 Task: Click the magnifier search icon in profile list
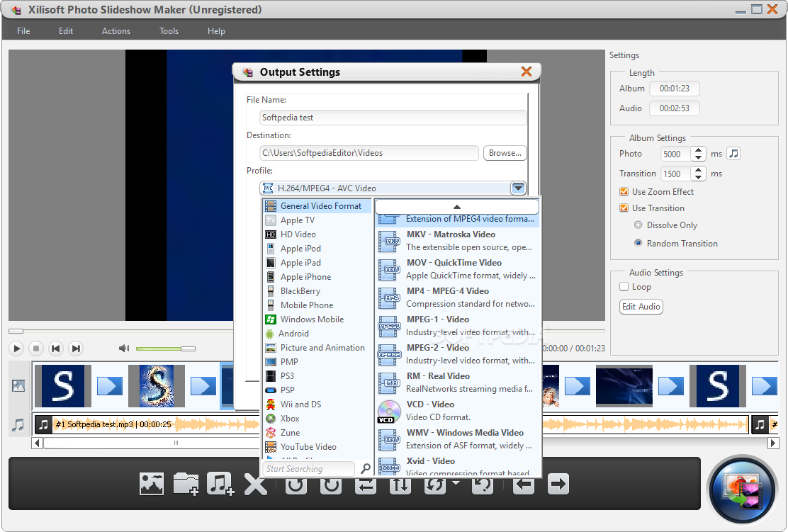coord(366,468)
